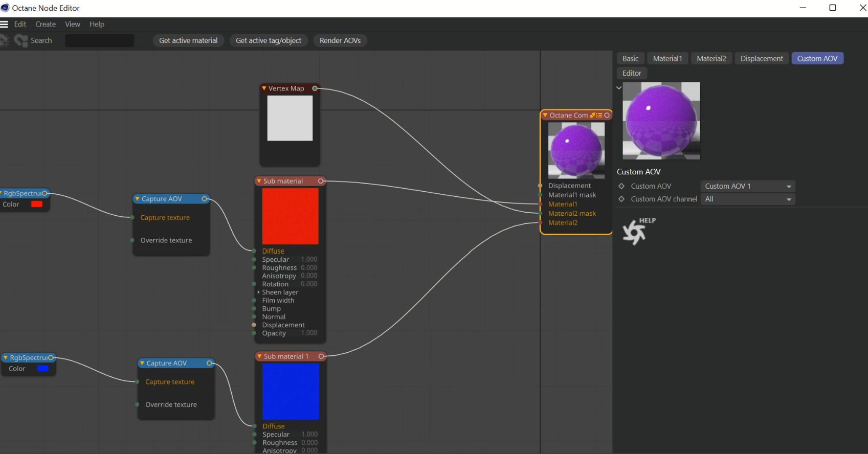Image resolution: width=868 pixels, height=454 pixels.
Task: Collapse the material preview chevron
Action: (x=619, y=87)
